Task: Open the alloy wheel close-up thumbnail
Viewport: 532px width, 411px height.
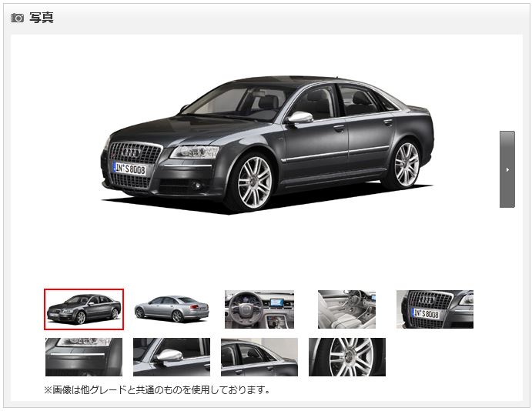Action: coord(347,357)
